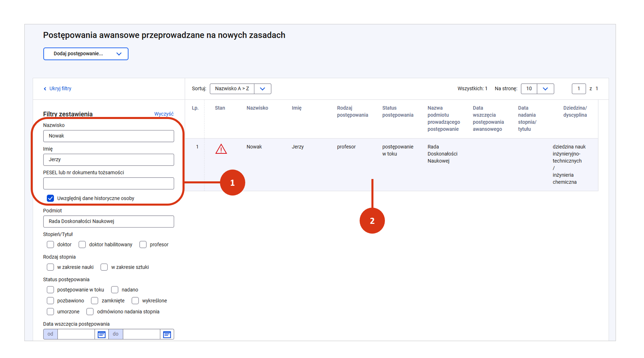Open the 'do' end date calendar picker
Image resolution: width=644 pixels, height=358 pixels.
167,334
